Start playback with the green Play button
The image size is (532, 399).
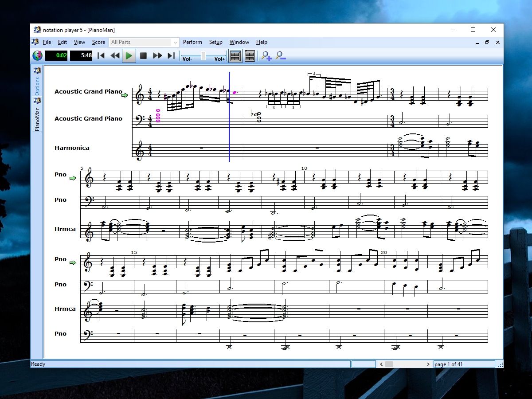point(129,56)
